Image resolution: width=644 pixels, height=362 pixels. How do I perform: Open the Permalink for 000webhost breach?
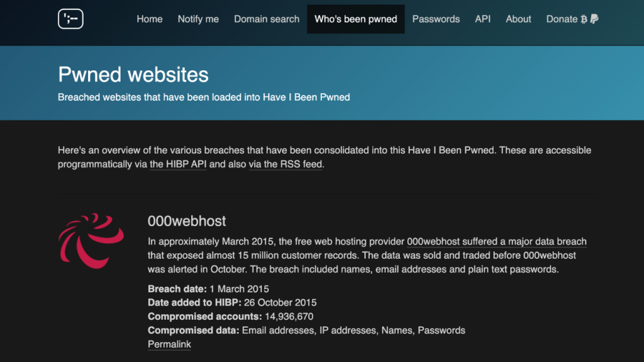[169, 344]
